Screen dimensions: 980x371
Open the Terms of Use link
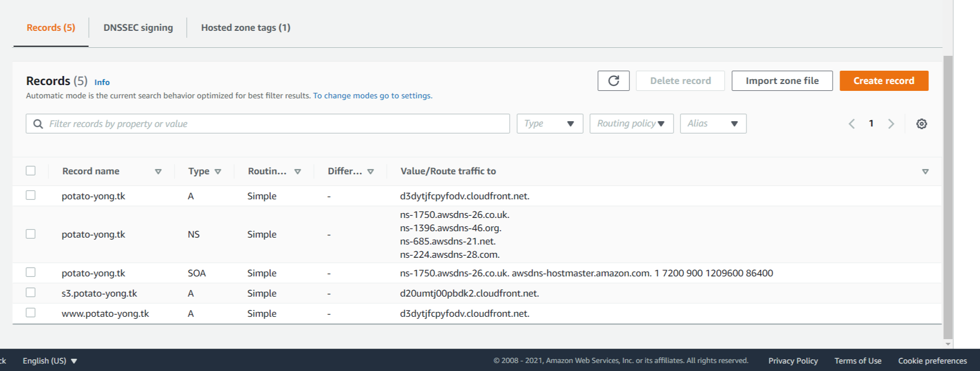pos(858,361)
